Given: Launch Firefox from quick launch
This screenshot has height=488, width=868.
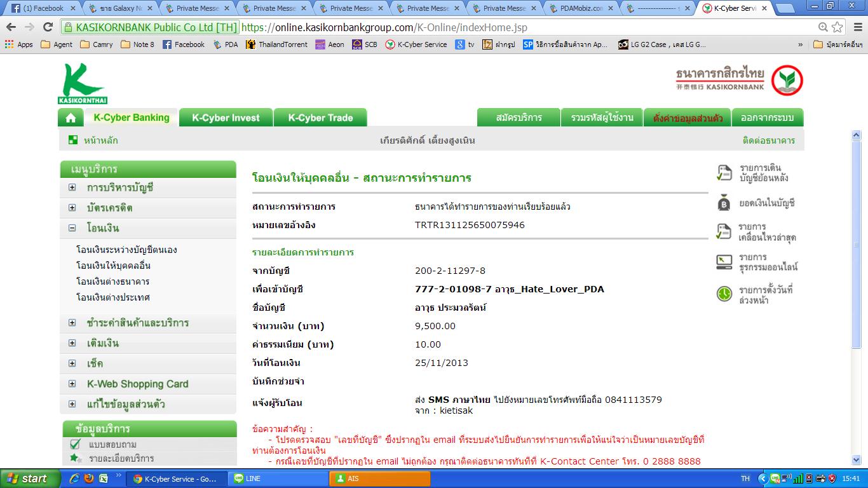Looking at the screenshot, I should (x=89, y=478).
